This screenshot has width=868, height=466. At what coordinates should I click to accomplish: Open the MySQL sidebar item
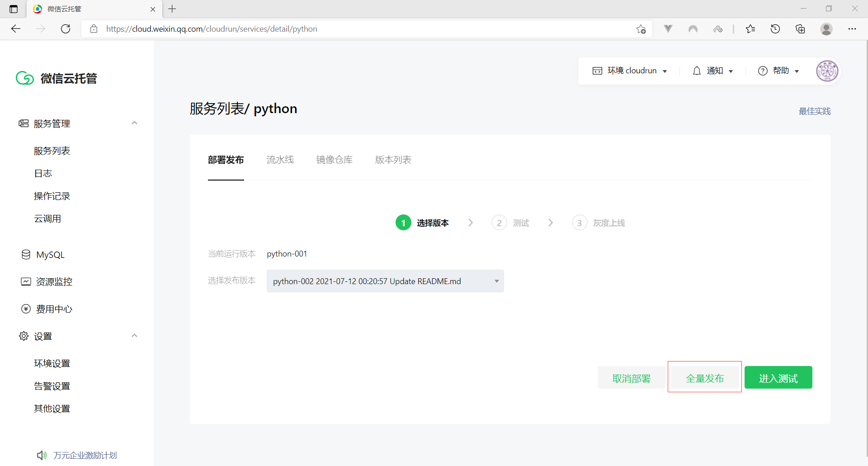(x=50, y=255)
